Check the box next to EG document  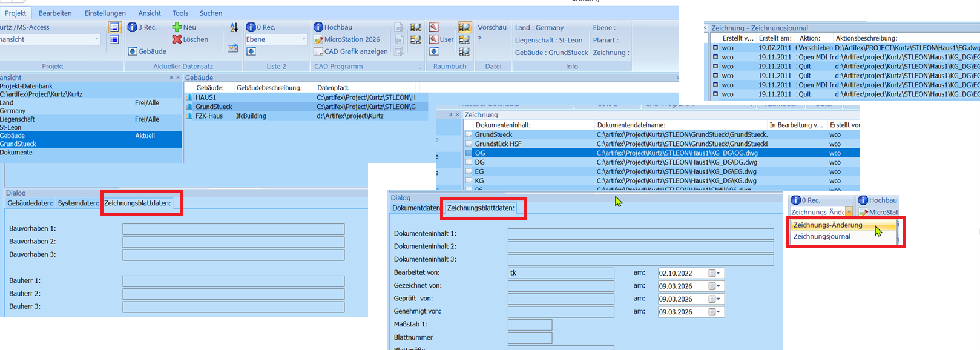click(469, 171)
